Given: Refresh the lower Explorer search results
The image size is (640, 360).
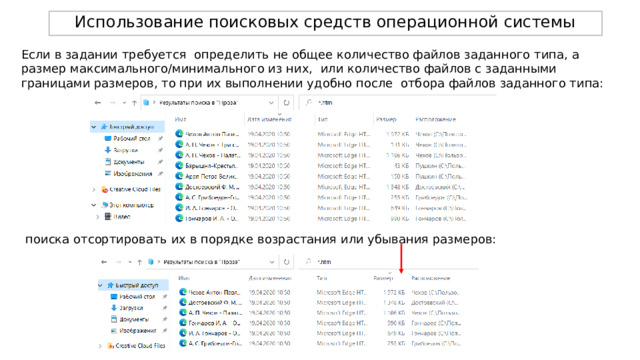Looking at the screenshot, I should [287, 262].
